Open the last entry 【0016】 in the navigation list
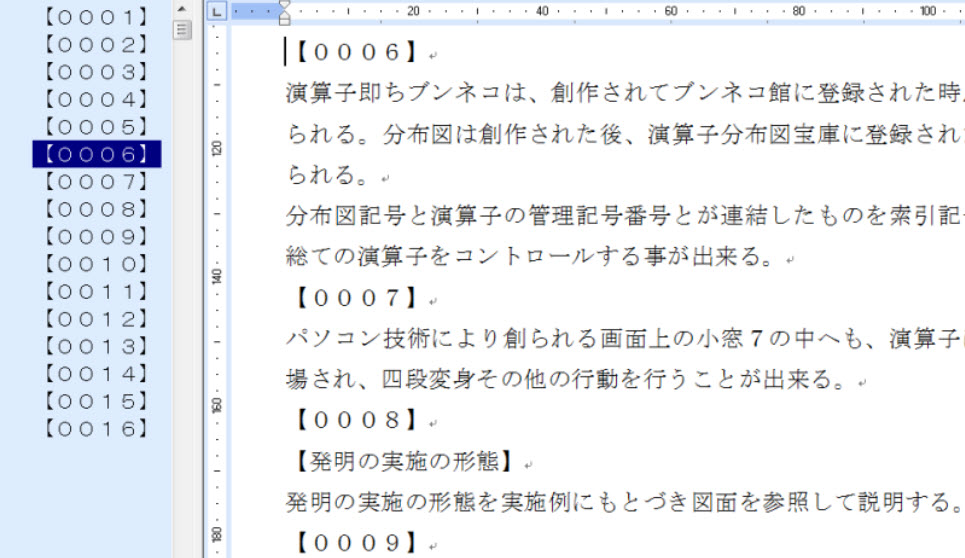Screen dimensions: 965x558 (x=96, y=429)
